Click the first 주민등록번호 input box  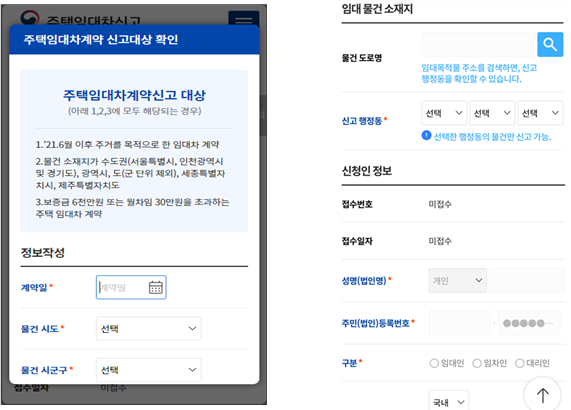(460, 323)
